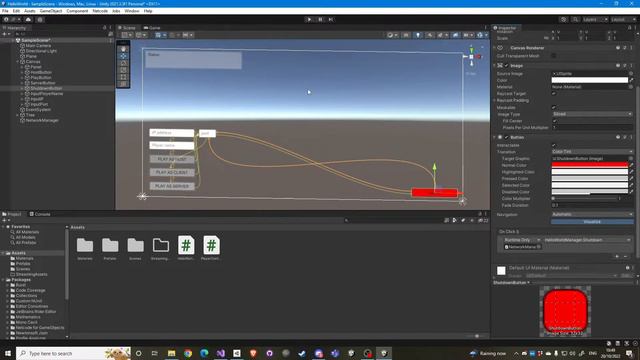640x360 pixels.
Task: Click the Step frame button
Action: [x=331, y=19]
